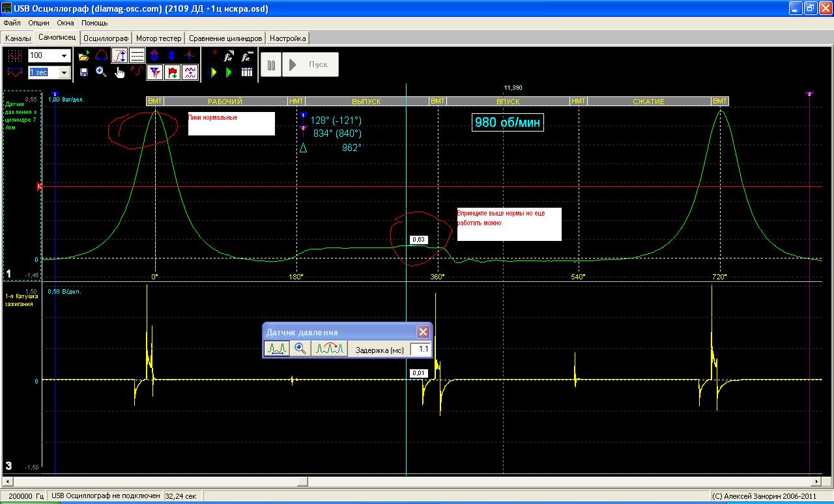Click the scrollbar right arrow
The width and height of the screenshot is (834, 504).
point(817,482)
